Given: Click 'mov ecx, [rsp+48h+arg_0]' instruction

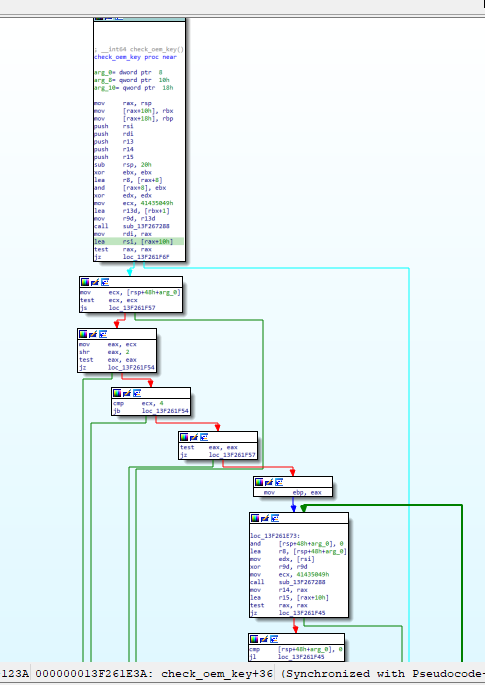Looking at the screenshot, I should (130, 293).
